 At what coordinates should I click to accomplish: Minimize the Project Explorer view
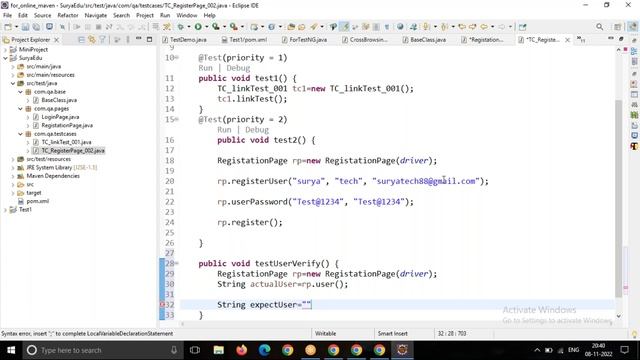click(139, 39)
